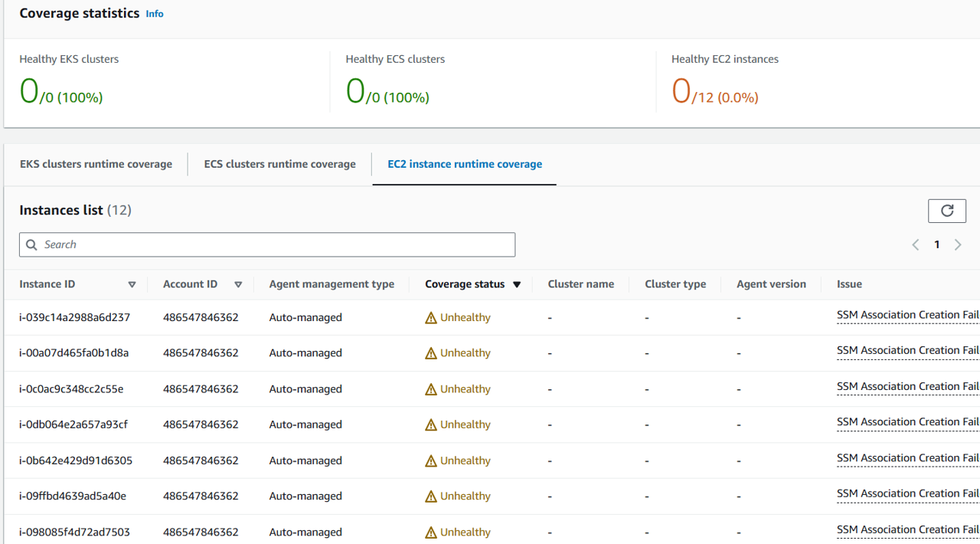The width and height of the screenshot is (980, 544).
Task: Click the Cluster name column header
Action: pos(581,284)
